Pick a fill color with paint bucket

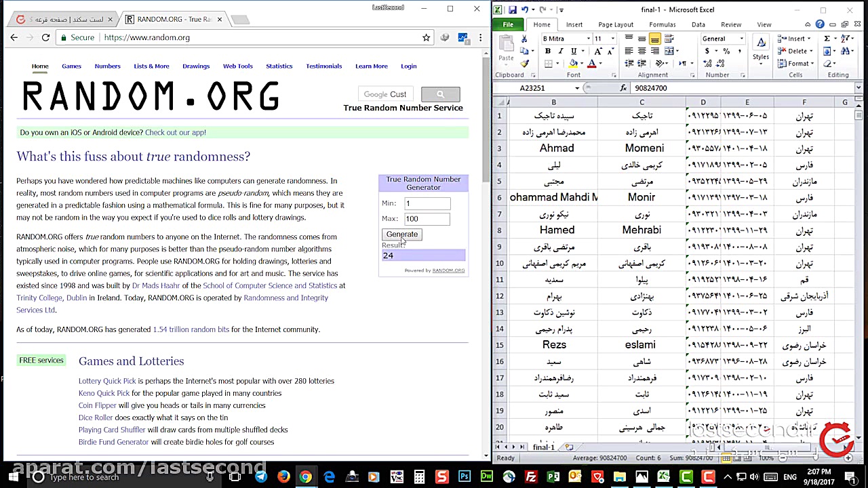pyautogui.click(x=574, y=64)
